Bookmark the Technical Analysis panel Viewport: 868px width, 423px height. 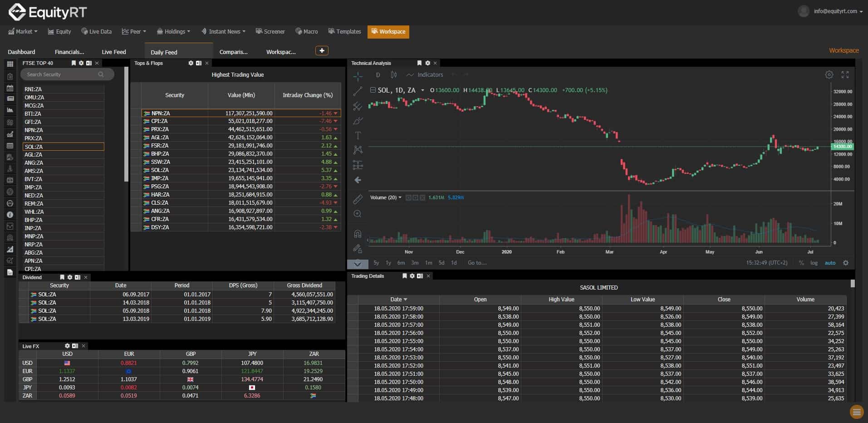[419, 63]
